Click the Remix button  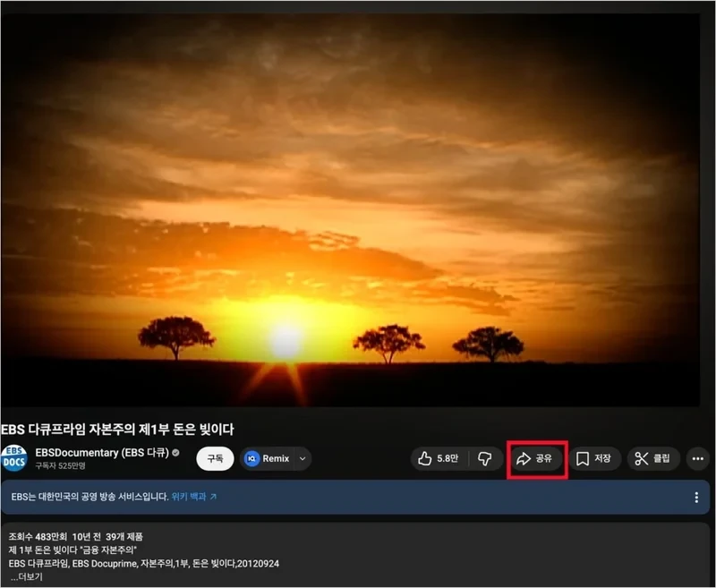point(268,458)
